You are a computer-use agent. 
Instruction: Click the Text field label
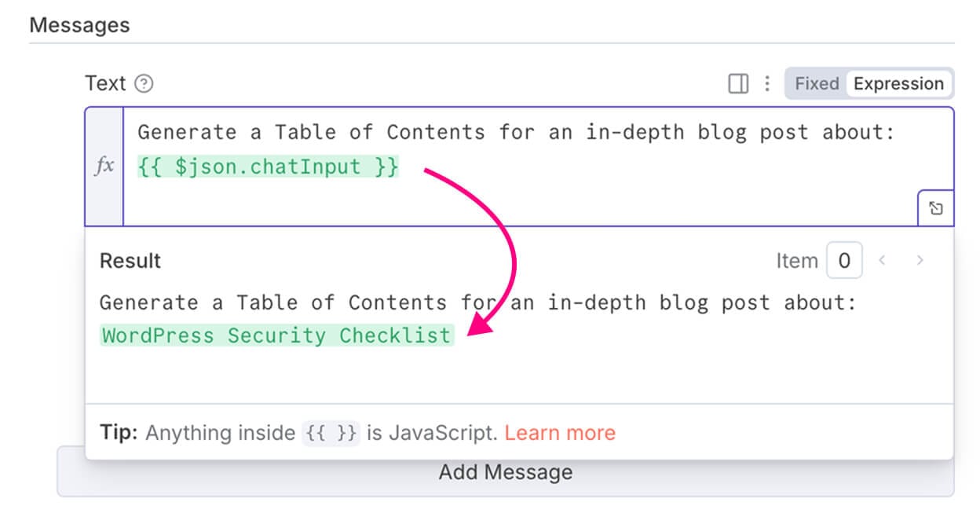click(105, 83)
